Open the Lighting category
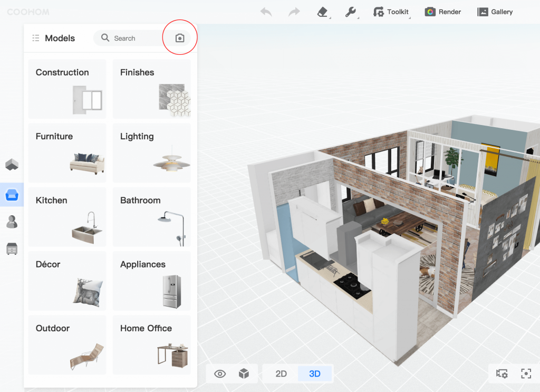Screen dimensions: 540x392 pyautogui.click(x=151, y=153)
